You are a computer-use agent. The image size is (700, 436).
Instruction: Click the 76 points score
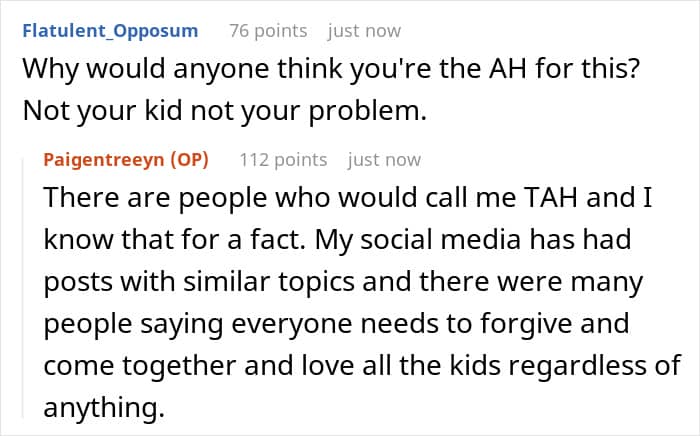pyautogui.click(x=268, y=30)
